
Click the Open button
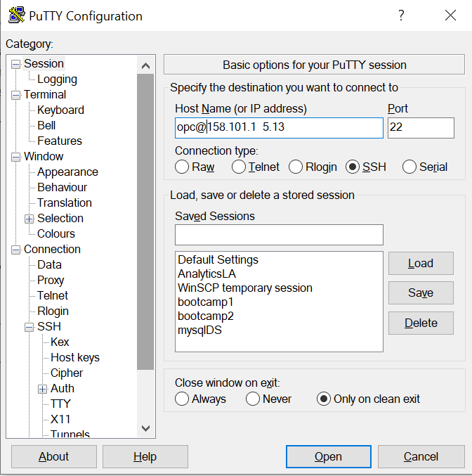328,456
